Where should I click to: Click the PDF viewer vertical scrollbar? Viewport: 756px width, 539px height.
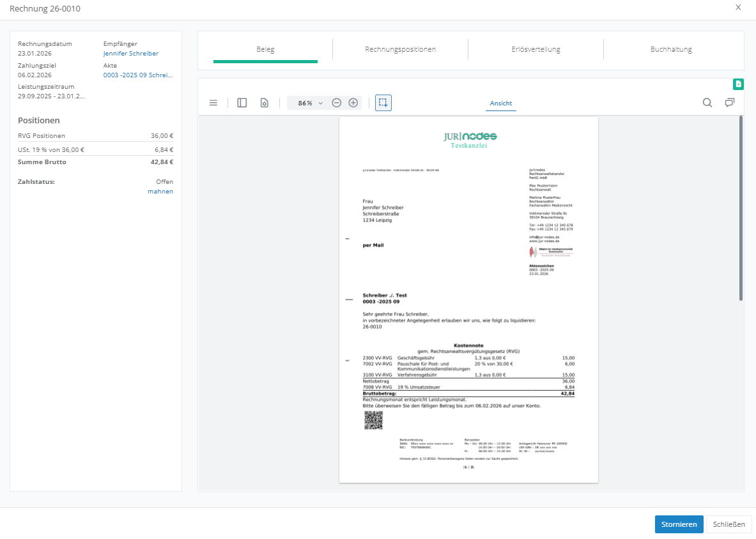[x=741, y=208]
